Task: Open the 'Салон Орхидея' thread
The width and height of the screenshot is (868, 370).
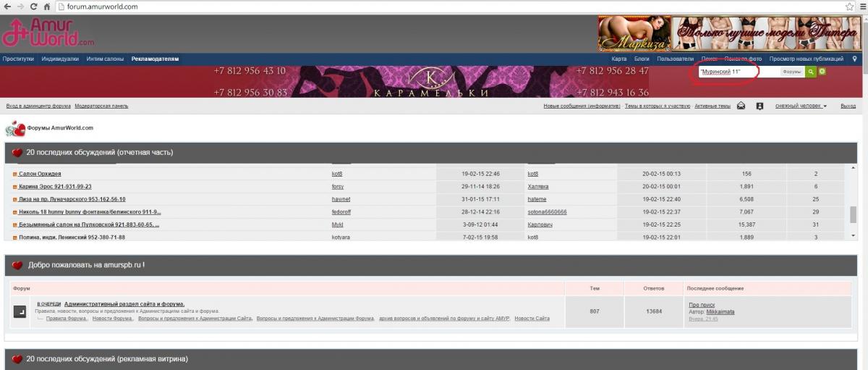Action: [x=40, y=174]
